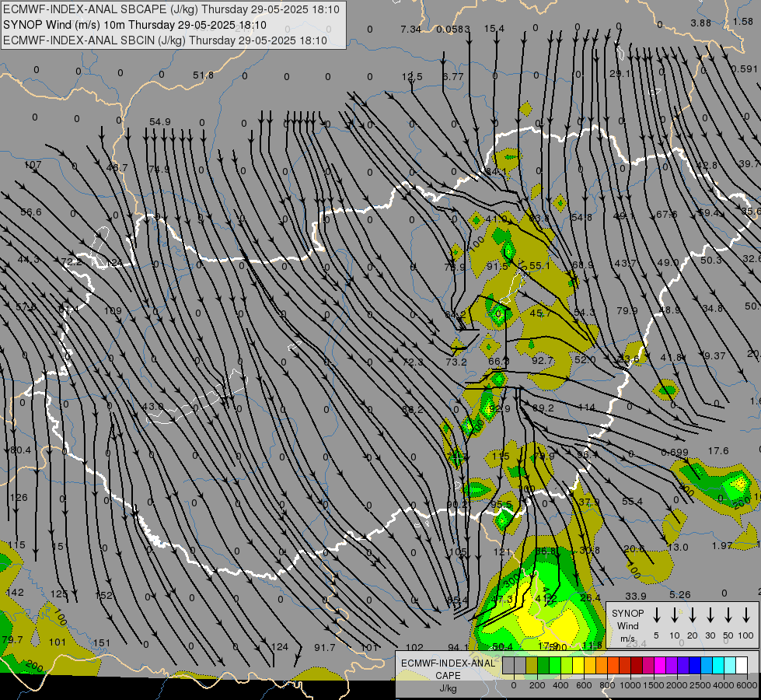Click the 7.34 value on the map

410,30
